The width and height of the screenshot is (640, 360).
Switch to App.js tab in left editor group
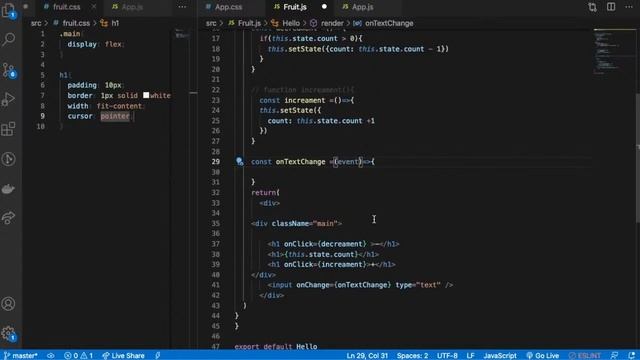(x=132, y=7)
